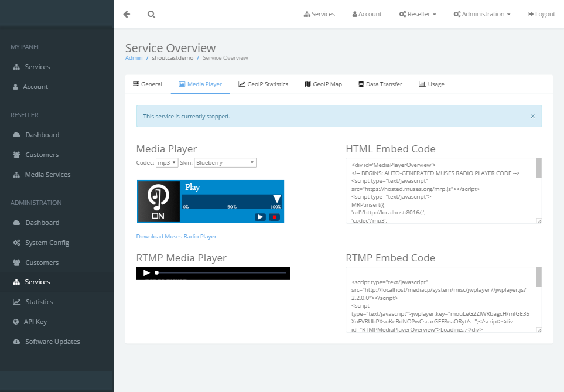Screen dimensions: 564x392
Task: Click the RTMP Embed Code resize handle
Action: pos(539,330)
